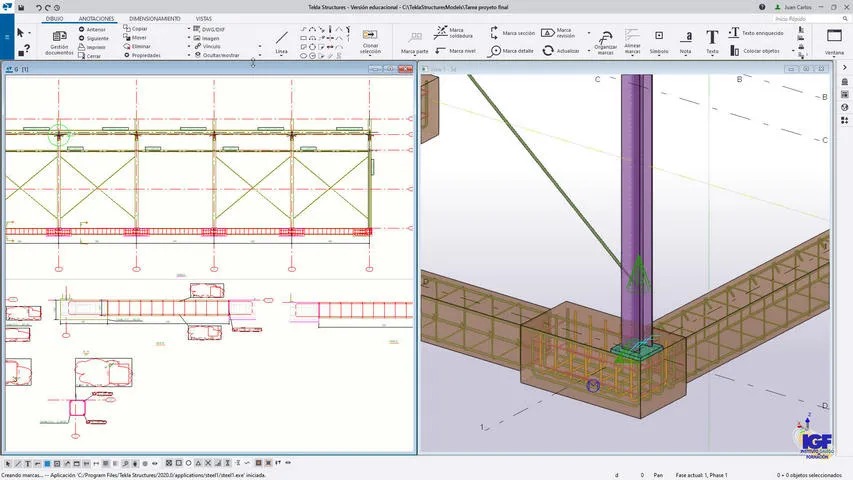
Task: Click the Copiar button
Action: [x=135, y=28]
